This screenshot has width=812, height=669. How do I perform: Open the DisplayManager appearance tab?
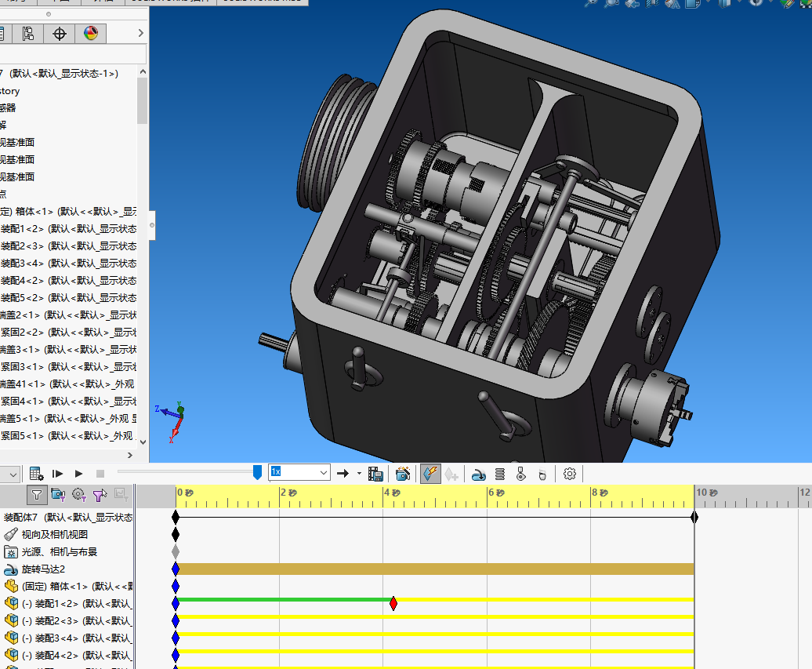coord(91,33)
